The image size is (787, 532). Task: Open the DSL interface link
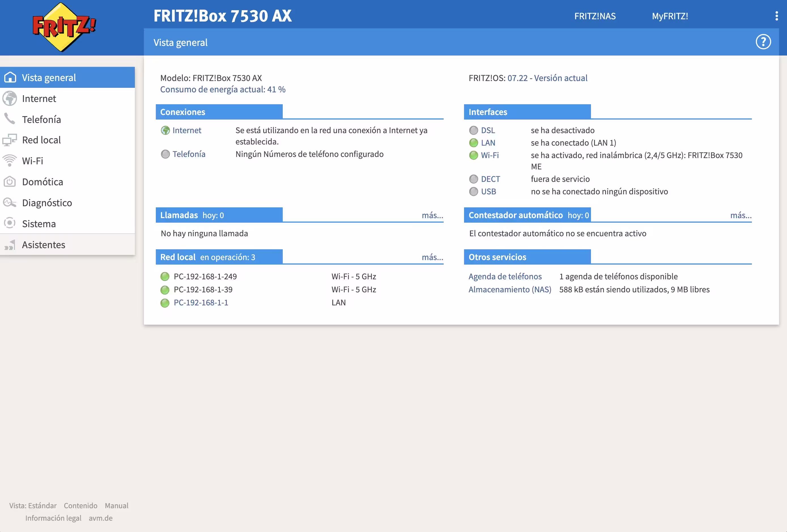488,130
